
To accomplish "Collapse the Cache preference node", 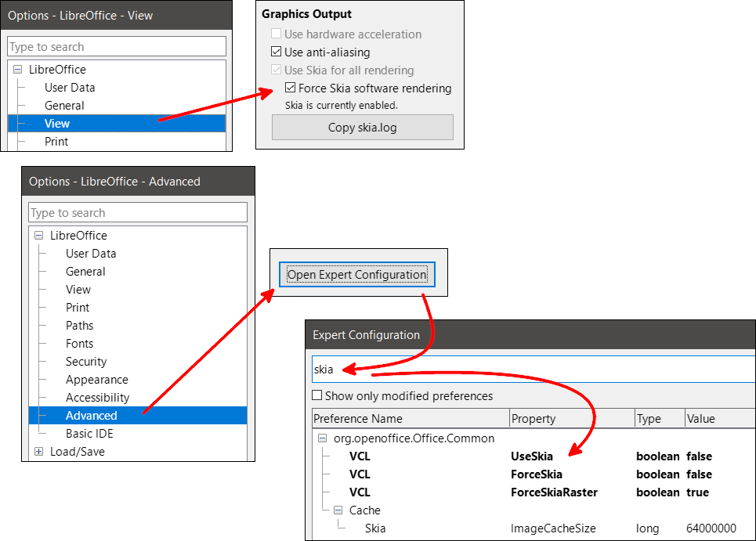I will pyautogui.click(x=338, y=510).
